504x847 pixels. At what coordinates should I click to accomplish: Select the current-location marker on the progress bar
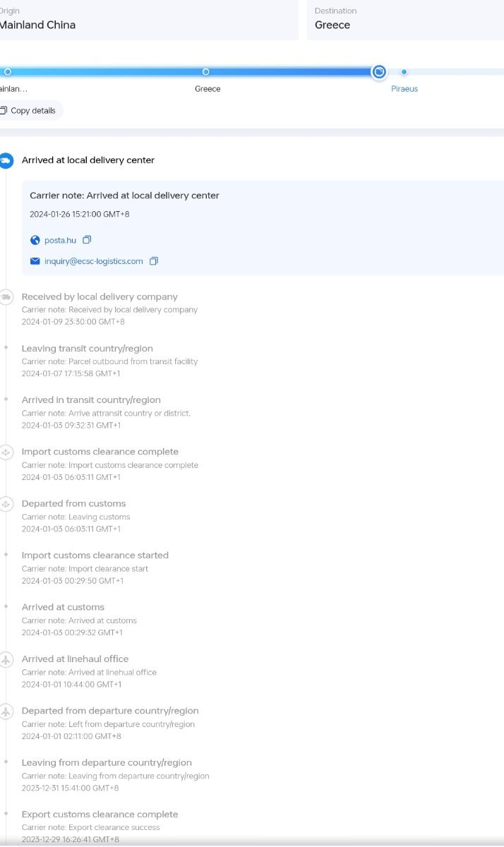point(379,72)
